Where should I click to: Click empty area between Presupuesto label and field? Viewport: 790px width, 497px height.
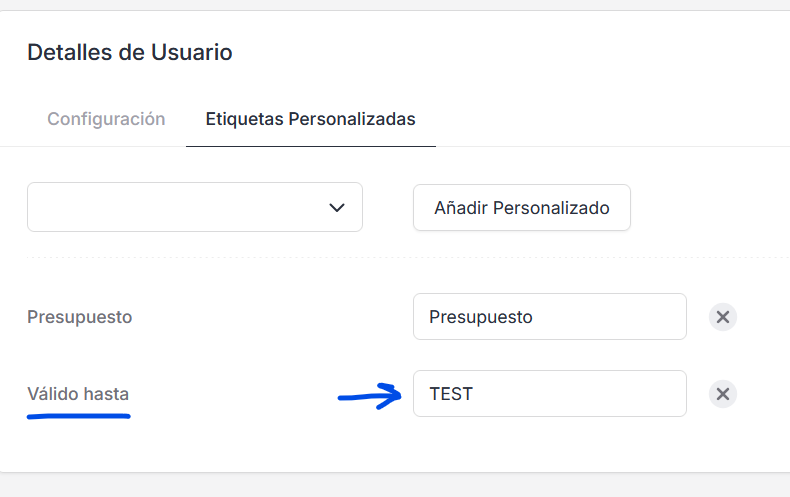coord(272,317)
